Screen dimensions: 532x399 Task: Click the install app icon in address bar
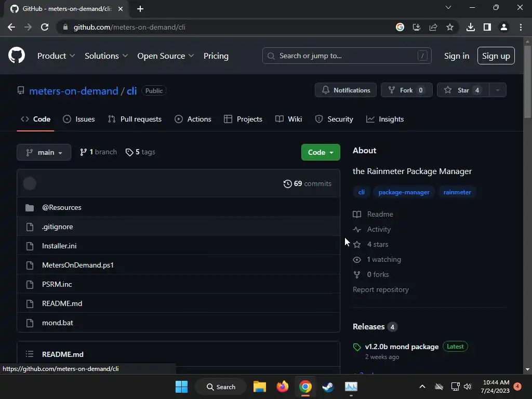[417, 27]
